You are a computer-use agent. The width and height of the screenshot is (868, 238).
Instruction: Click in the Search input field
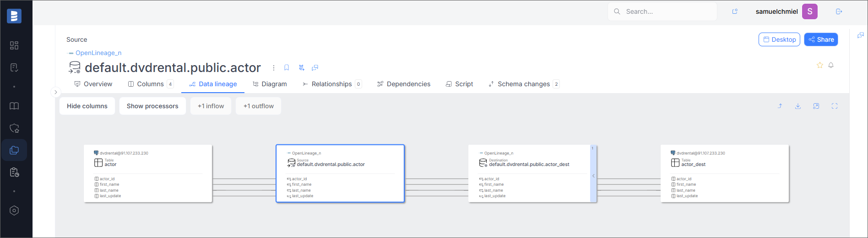[x=662, y=11]
